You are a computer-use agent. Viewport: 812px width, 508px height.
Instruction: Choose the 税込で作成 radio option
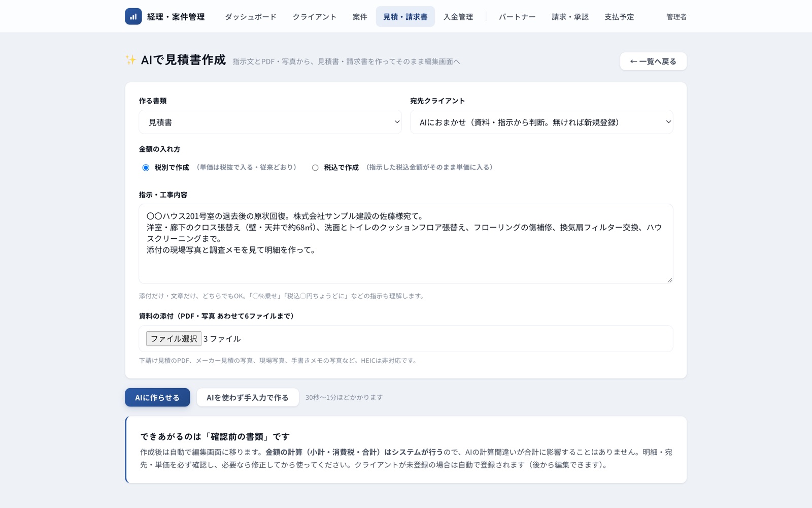pyautogui.click(x=315, y=168)
